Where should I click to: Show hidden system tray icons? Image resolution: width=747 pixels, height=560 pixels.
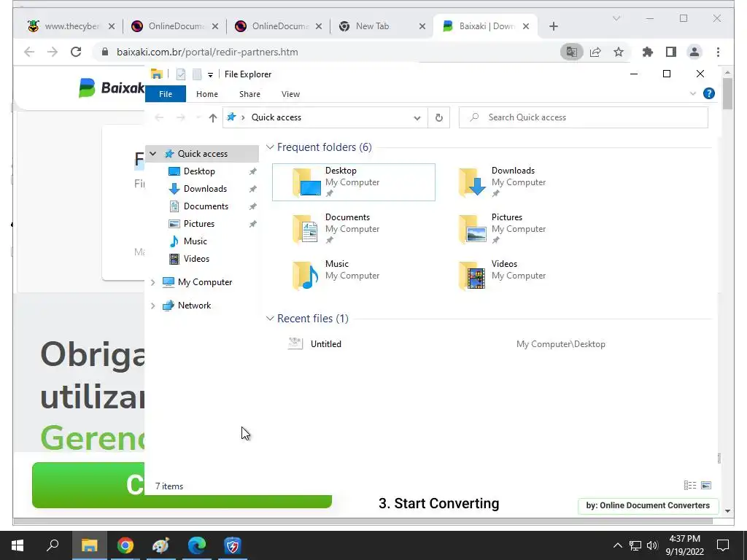(617, 545)
